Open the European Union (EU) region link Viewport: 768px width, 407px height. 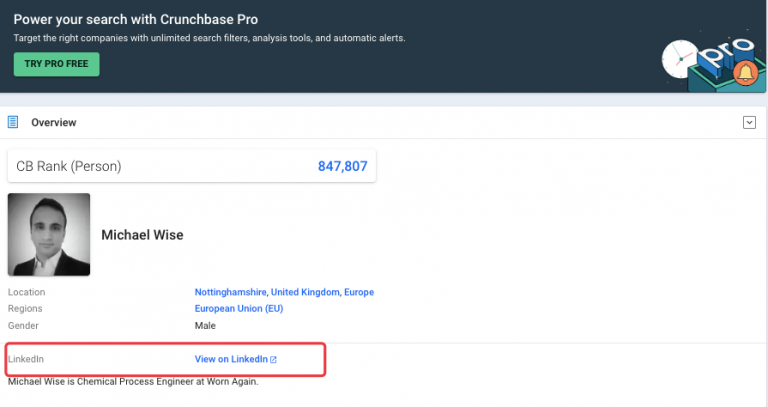pos(239,308)
